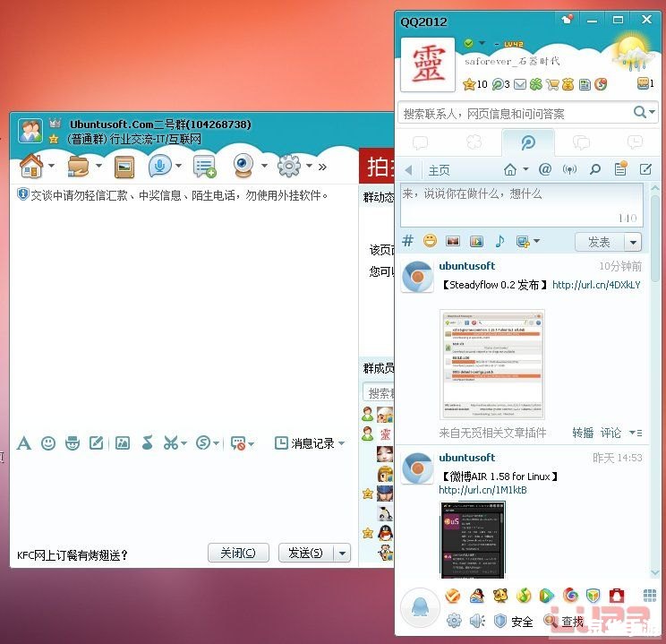Click the 安全 security shield at bottom
The width and height of the screenshot is (666, 644).
point(514,621)
